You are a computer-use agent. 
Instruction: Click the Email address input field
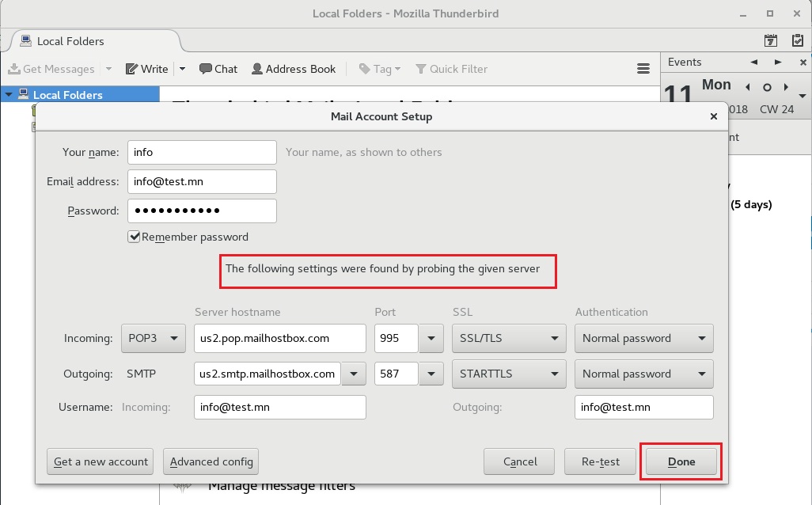point(202,182)
